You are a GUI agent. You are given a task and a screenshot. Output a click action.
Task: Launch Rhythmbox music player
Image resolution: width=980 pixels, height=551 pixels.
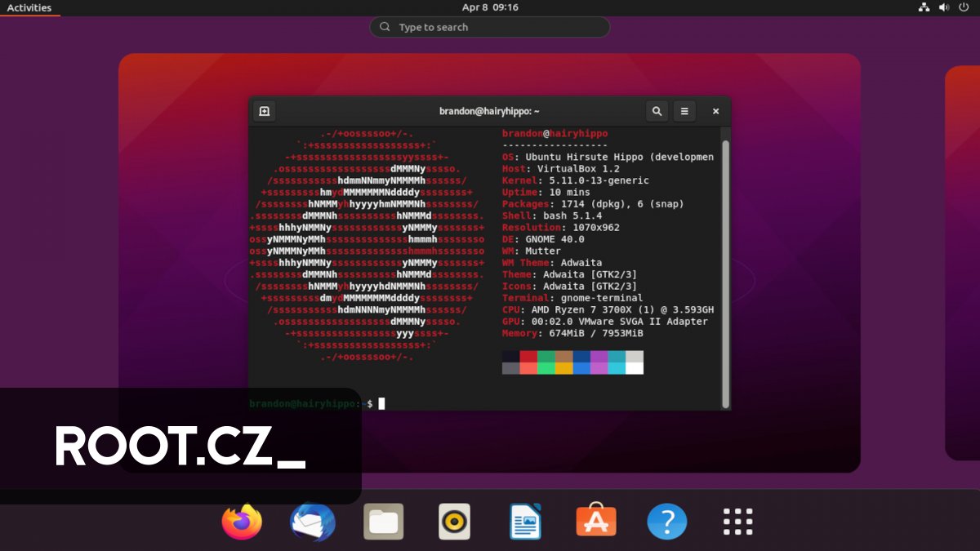[454, 521]
